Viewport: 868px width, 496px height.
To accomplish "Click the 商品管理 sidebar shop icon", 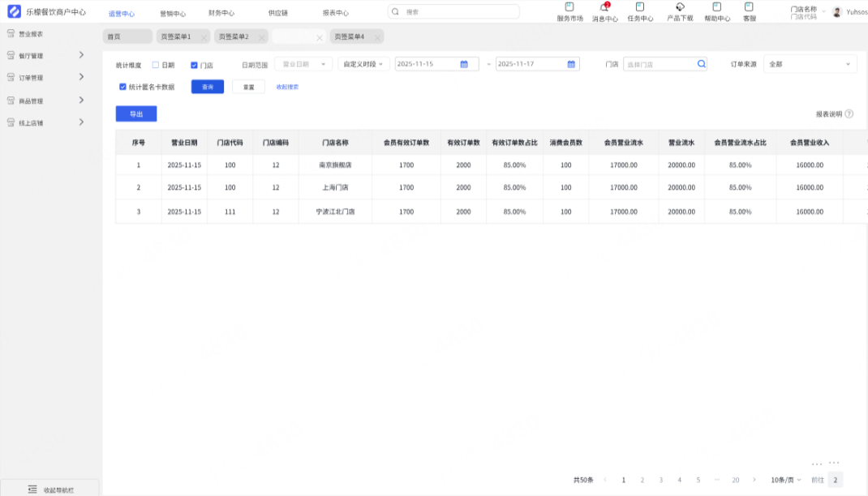I will pyautogui.click(x=11, y=100).
